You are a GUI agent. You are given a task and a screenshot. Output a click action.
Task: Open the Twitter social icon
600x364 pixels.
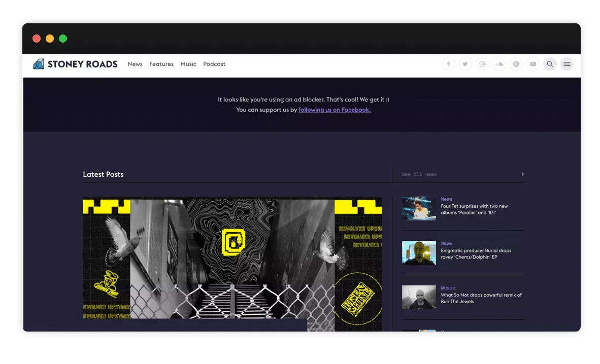(465, 64)
